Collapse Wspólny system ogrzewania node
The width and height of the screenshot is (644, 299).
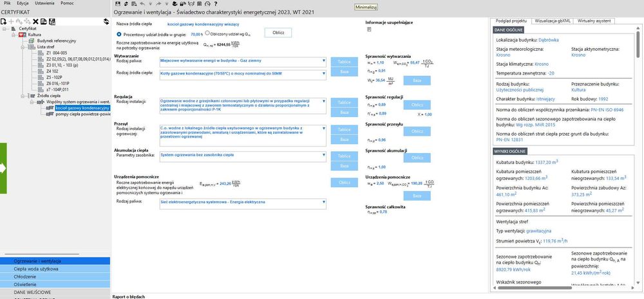32,102
